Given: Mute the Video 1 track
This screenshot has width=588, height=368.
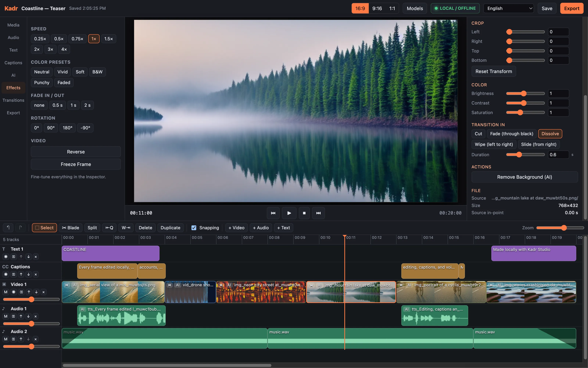Looking at the screenshot, I should click(x=6, y=292).
